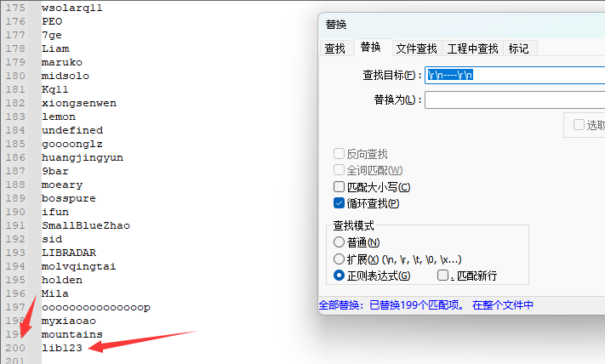Viewport: 605px width, 364px height.
Task: Toggle the 选取 checkbox
Action: tap(579, 125)
